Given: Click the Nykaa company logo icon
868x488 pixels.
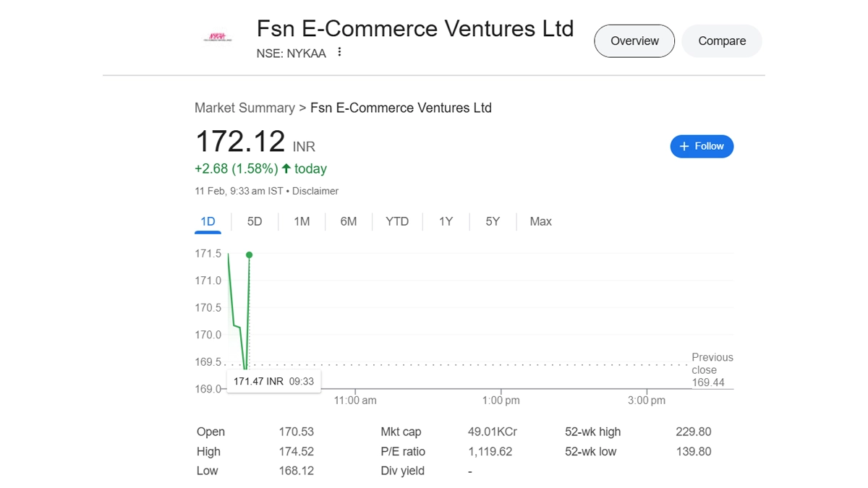Looking at the screenshot, I should 217,37.
